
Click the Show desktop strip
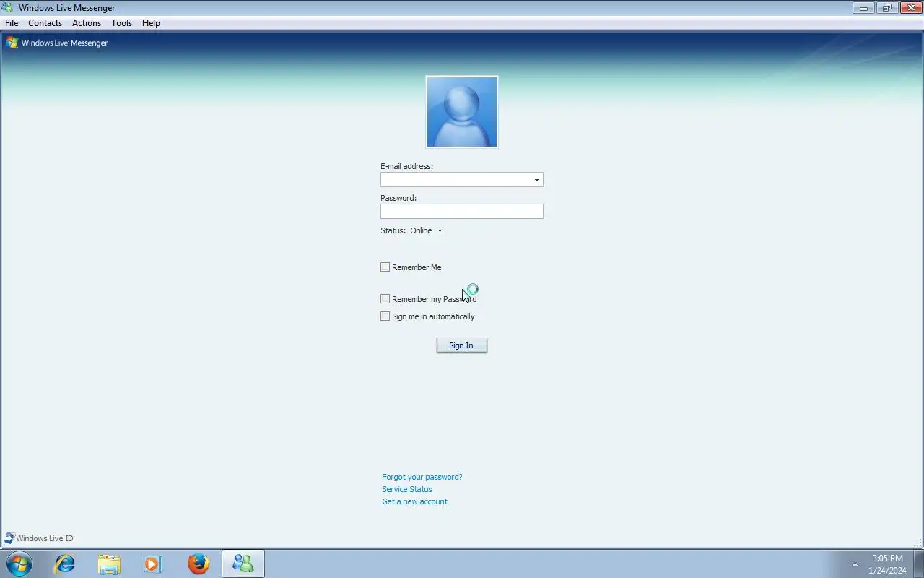click(x=918, y=564)
